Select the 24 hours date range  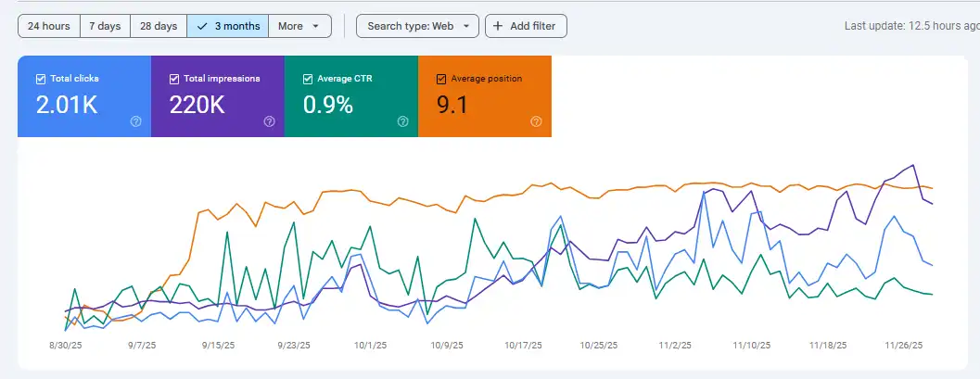pos(49,26)
